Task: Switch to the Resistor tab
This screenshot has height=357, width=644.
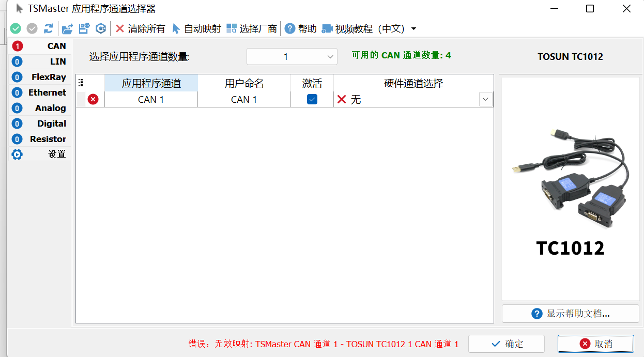Action: (x=40, y=139)
